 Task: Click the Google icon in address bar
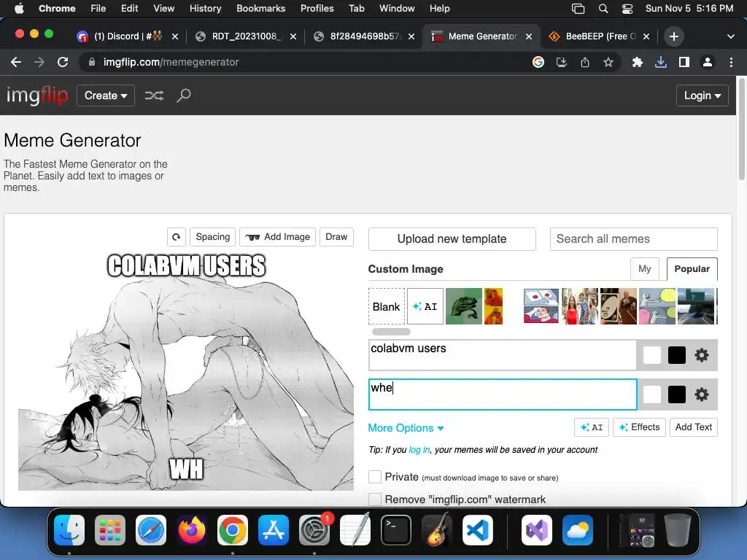click(x=538, y=62)
